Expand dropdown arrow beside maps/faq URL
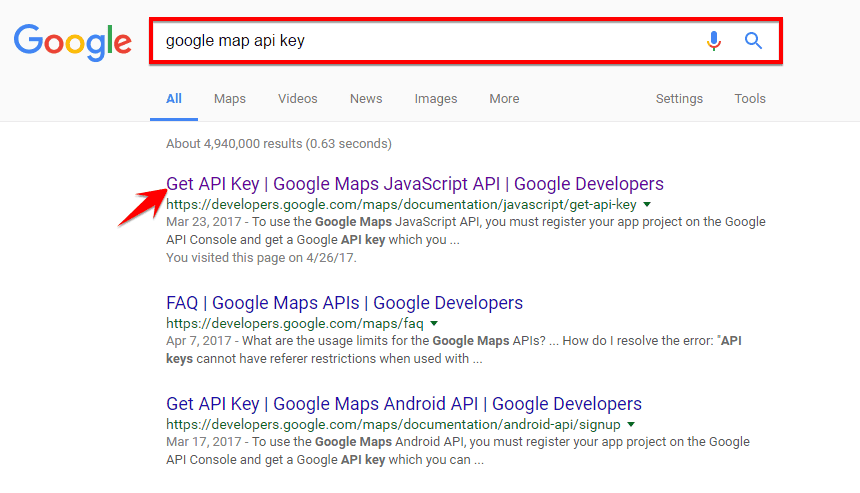860x493 pixels. click(434, 324)
